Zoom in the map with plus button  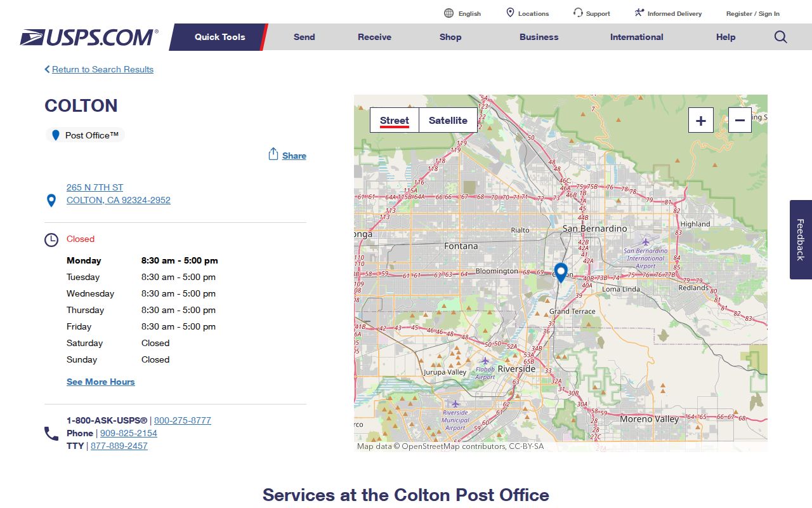tap(701, 120)
